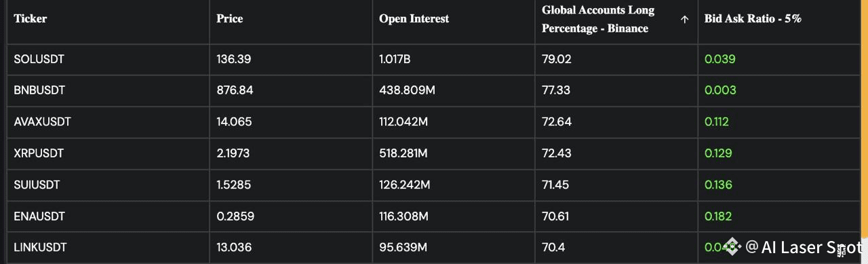The image size is (868, 264).
Task: Click the Binance logo watermark icon
Action: click(732, 246)
